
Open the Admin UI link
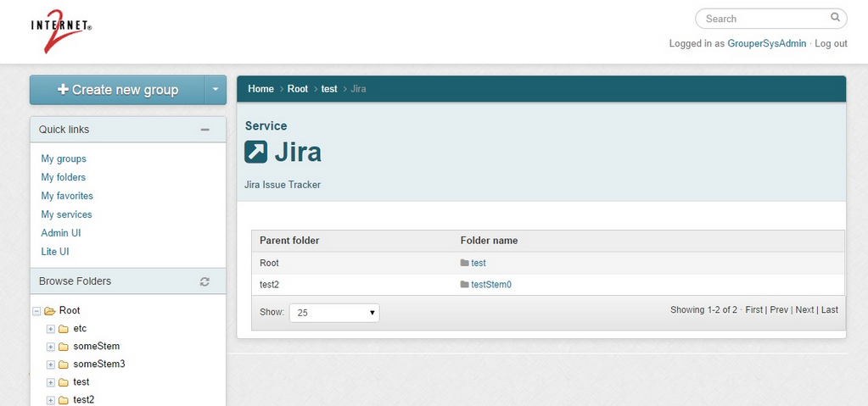pos(61,233)
